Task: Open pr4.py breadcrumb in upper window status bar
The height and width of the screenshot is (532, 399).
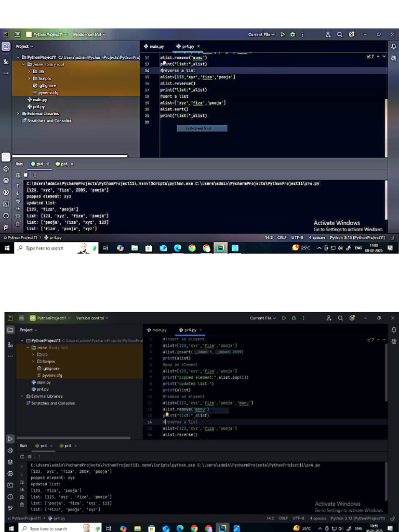Action: 53,238
